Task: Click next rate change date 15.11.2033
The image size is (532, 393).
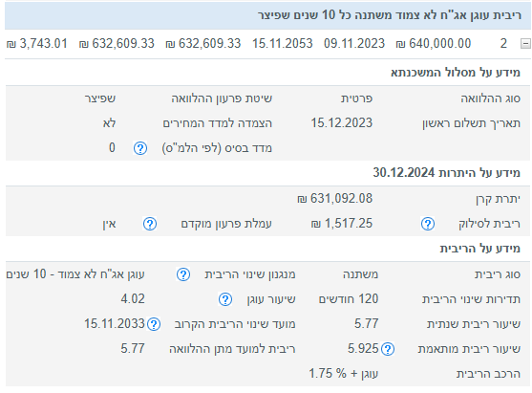Action: (x=115, y=324)
